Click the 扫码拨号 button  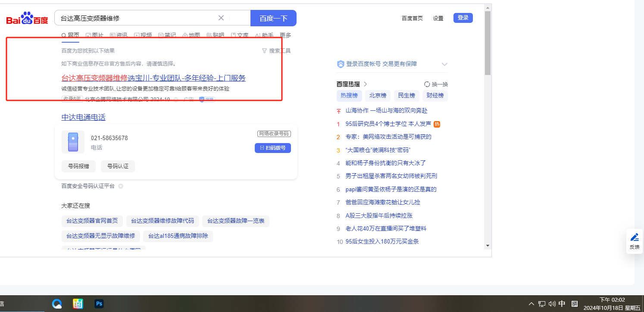[x=273, y=148]
